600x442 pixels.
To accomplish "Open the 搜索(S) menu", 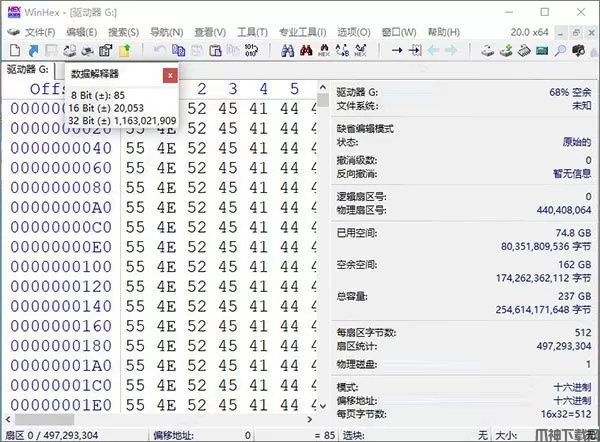I will [x=123, y=32].
